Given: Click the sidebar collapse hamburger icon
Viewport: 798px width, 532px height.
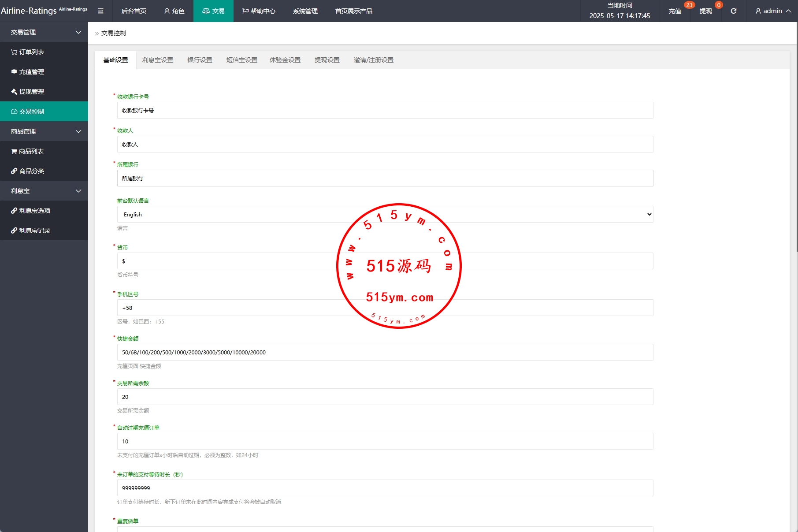Looking at the screenshot, I should tap(100, 11).
